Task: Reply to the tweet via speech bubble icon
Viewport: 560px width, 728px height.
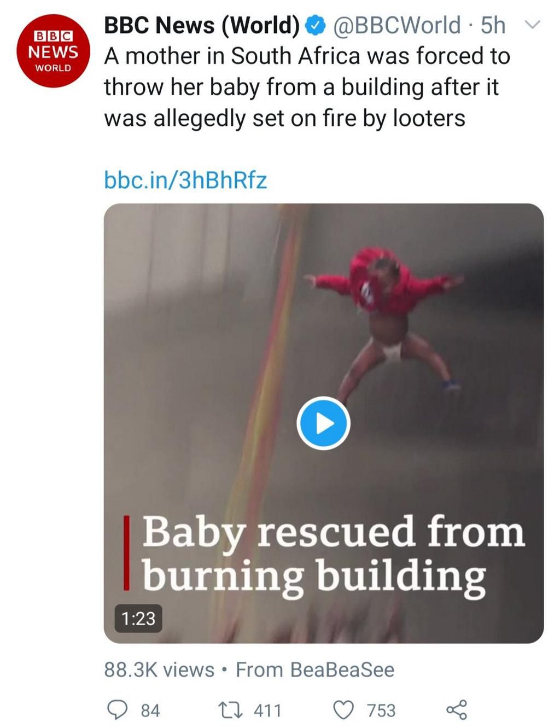Action: point(116,709)
